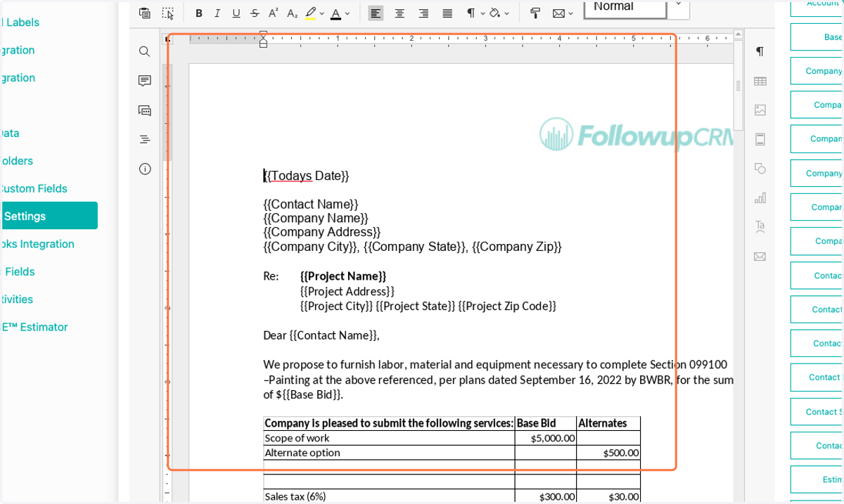Click the nonprinting characters pilcrow in toolbar
The height and width of the screenshot is (504, 844).
(x=471, y=13)
